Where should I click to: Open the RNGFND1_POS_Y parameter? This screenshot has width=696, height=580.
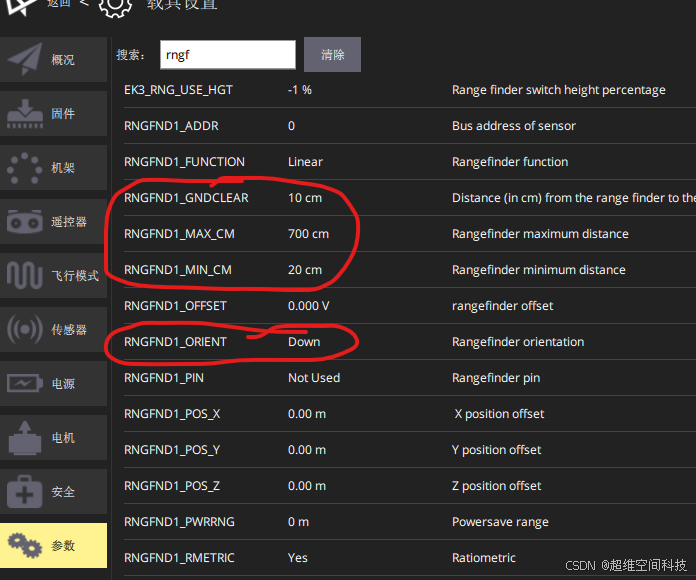click(x=172, y=450)
